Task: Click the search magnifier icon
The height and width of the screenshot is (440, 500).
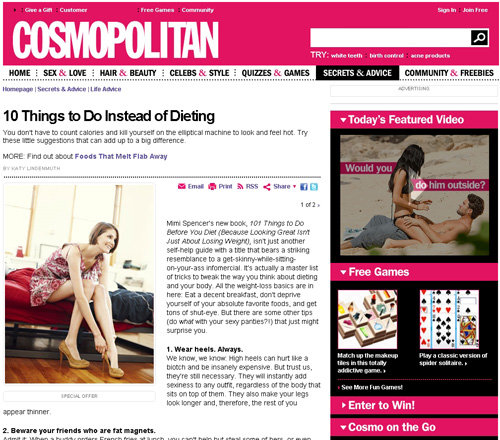Action: click(x=480, y=37)
